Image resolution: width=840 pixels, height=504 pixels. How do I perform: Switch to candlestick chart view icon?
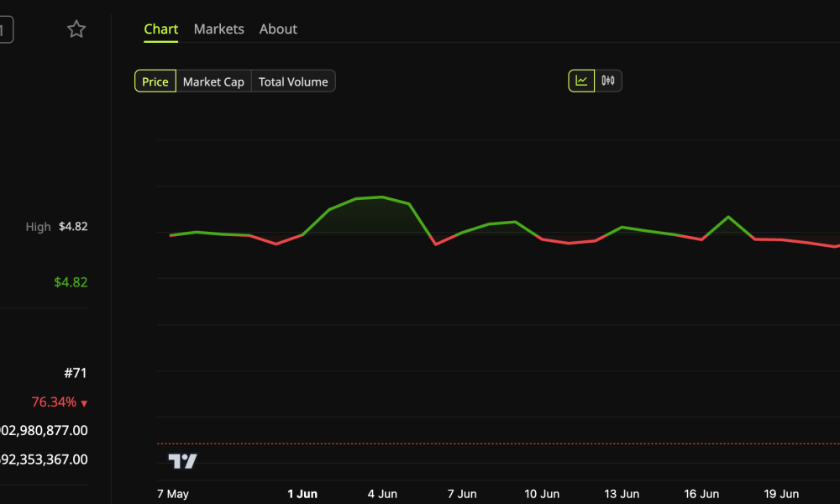[x=608, y=81]
